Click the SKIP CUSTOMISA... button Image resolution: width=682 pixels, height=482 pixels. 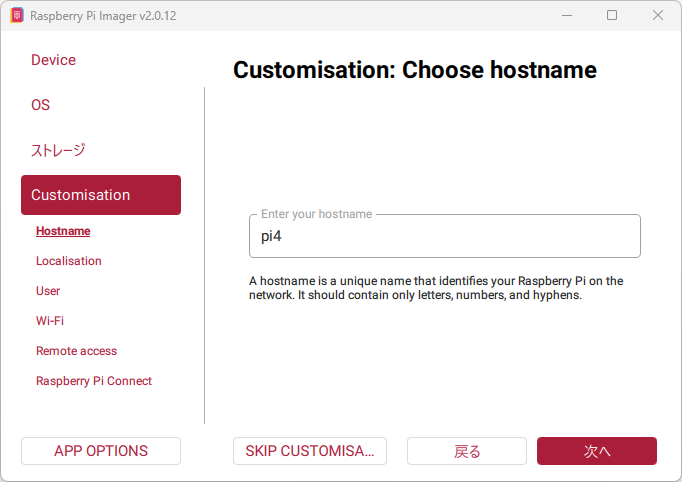tap(310, 451)
